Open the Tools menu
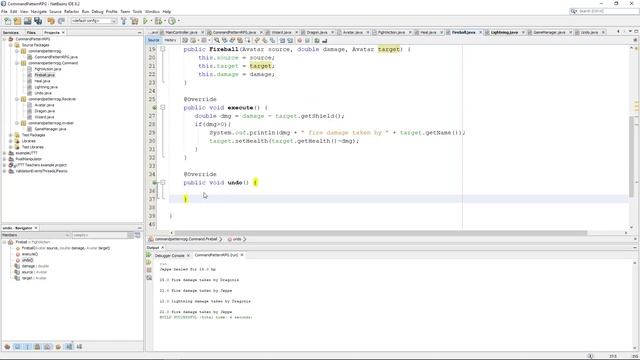This screenshot has height=360, width=640. [x=137, y=11]
